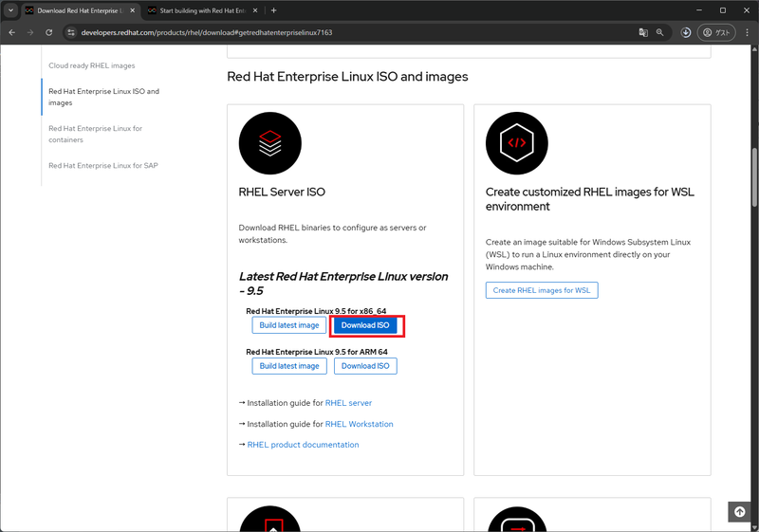Click the address bar URL
The image size is (759, 532).
(x=207, y=32)
